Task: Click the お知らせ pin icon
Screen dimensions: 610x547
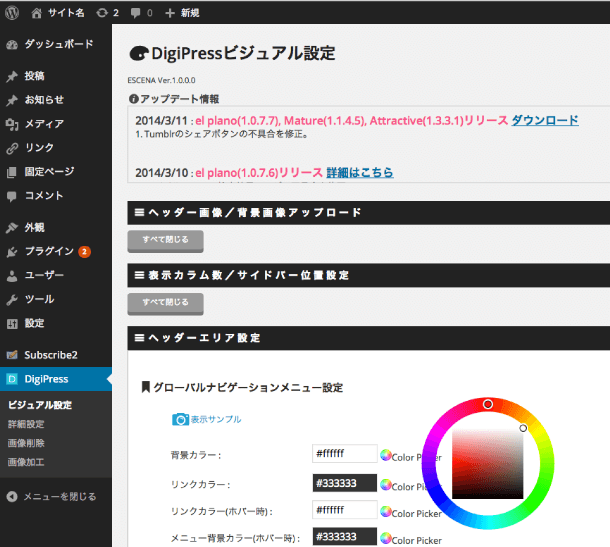Action: click(x=12, y=100)
